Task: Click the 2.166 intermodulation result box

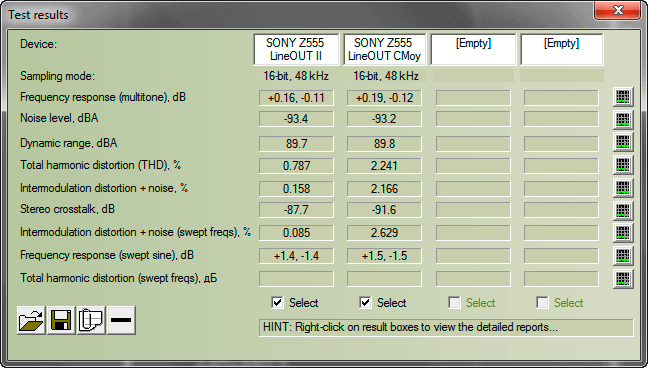Action: (384, 189)
